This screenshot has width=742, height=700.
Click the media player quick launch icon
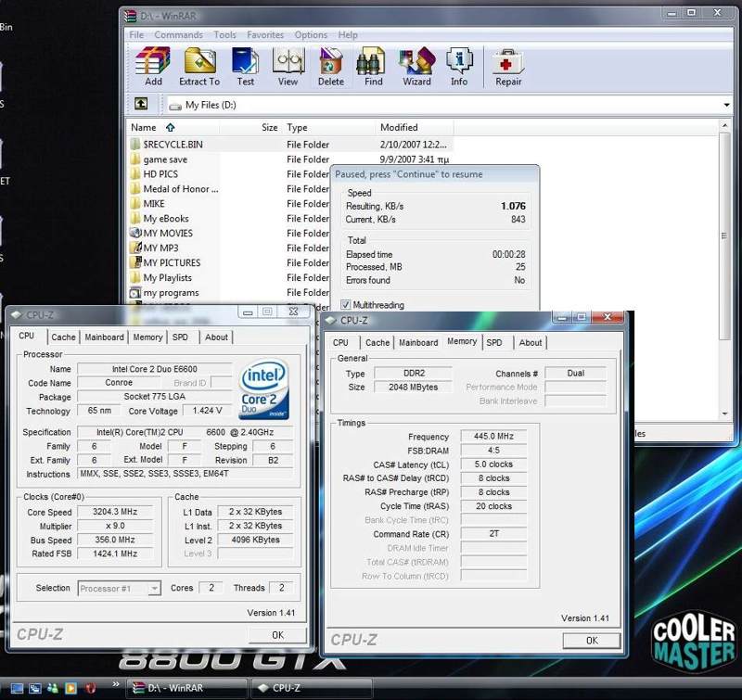click(71, 688)
